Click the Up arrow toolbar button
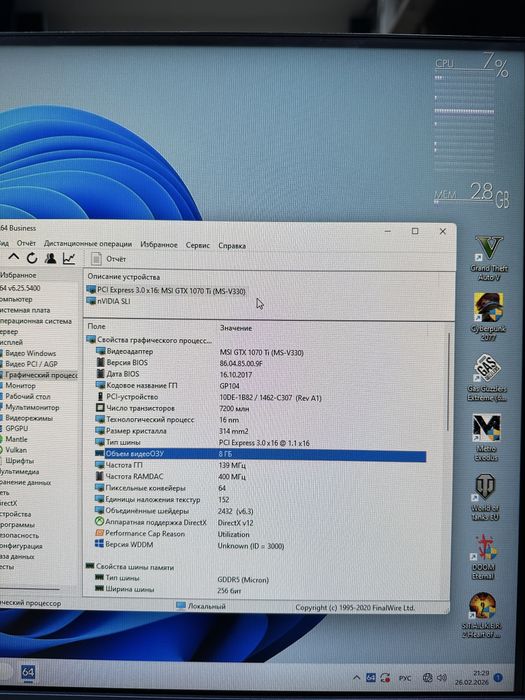The width and height of the screenshot is (525, 700). [x=14, y=258]
